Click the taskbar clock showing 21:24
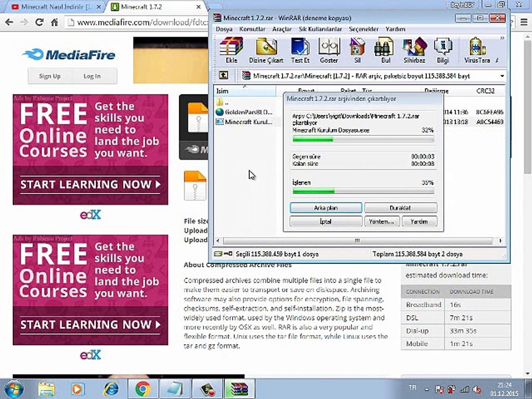The image size is (532, 399). pyautogui.click(x=504, y=389)
